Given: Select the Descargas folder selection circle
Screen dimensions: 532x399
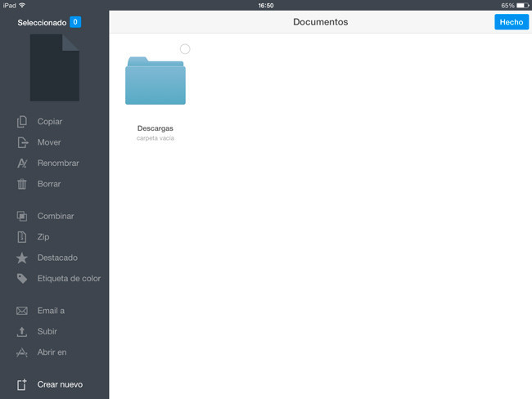Looking at the screenshot, I should (185, 49).
